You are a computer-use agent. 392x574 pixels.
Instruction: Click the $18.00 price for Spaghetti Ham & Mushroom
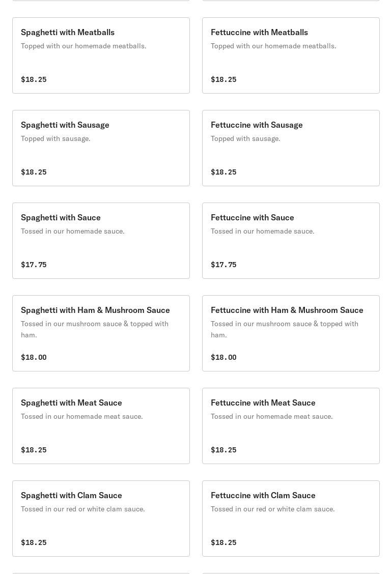tap(34, 357)
